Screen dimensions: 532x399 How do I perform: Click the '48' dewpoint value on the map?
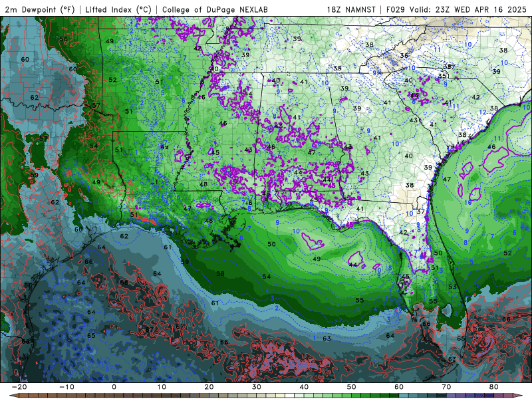203,184
